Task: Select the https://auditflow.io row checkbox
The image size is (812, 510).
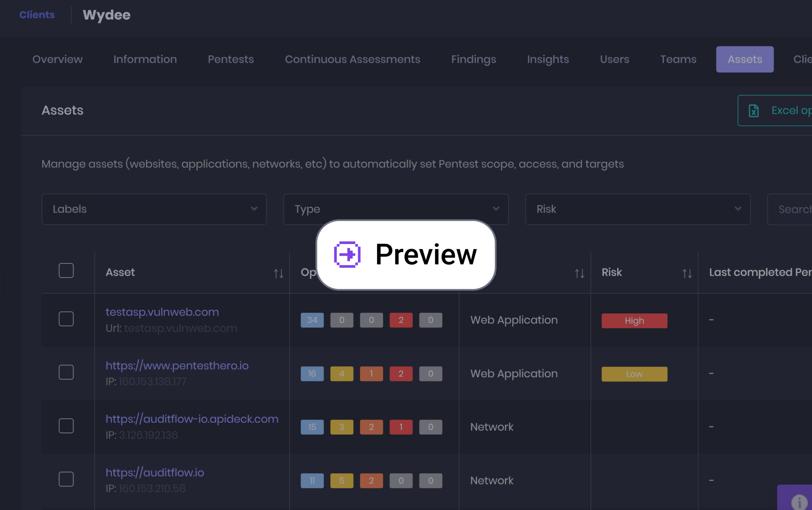Action: click(x=66, y=479)
